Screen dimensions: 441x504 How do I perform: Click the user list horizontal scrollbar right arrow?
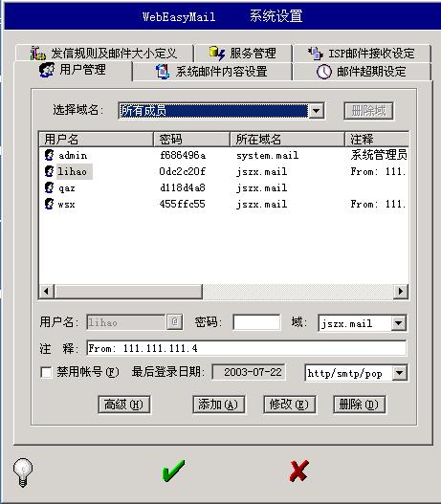coord(401,292)
